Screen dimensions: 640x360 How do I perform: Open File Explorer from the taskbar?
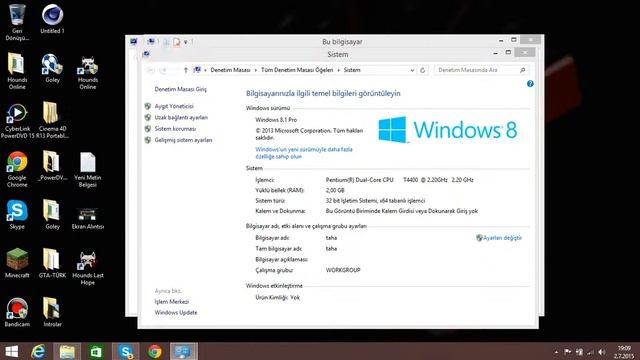(67, 351)
